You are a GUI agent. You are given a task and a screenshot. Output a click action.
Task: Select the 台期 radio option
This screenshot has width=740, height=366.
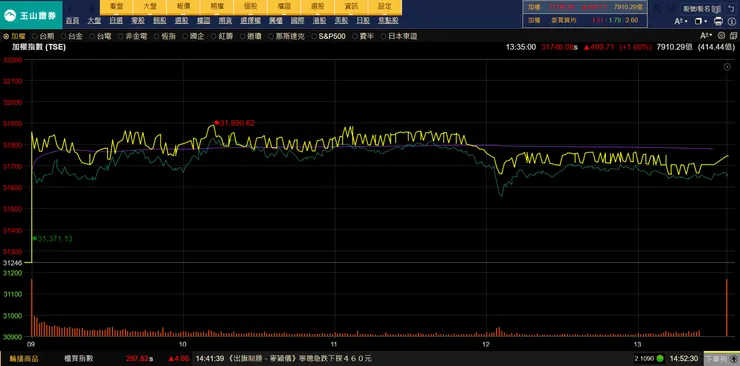pos(43,36)
